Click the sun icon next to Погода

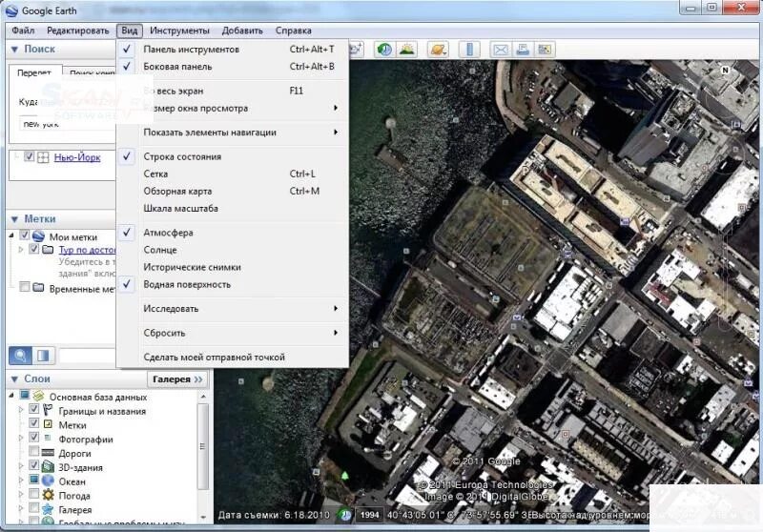(48, 495)
